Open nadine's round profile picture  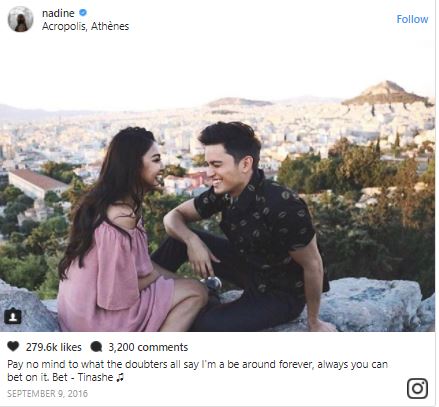[21, 19]
